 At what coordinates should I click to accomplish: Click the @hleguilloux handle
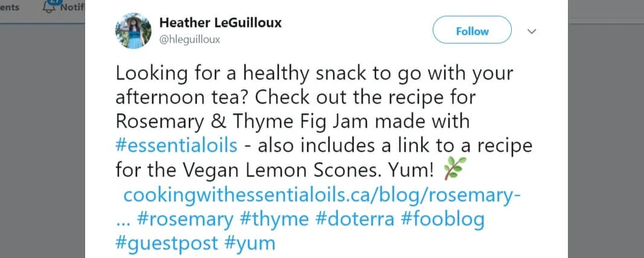point(190,40)
